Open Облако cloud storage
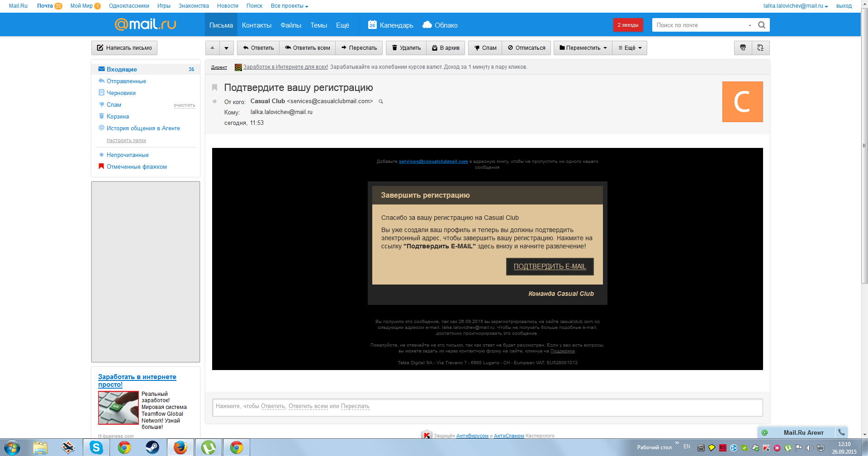 coord(440,25)
